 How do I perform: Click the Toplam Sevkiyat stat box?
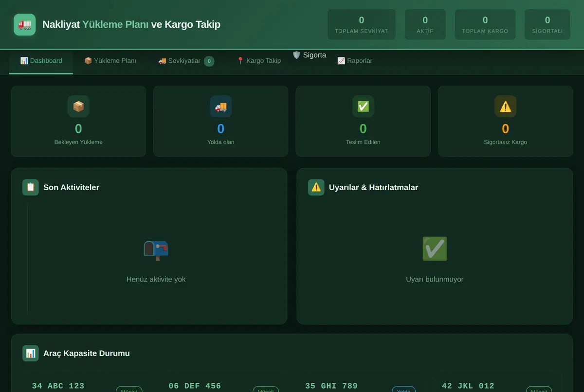[x=362, y=24]
